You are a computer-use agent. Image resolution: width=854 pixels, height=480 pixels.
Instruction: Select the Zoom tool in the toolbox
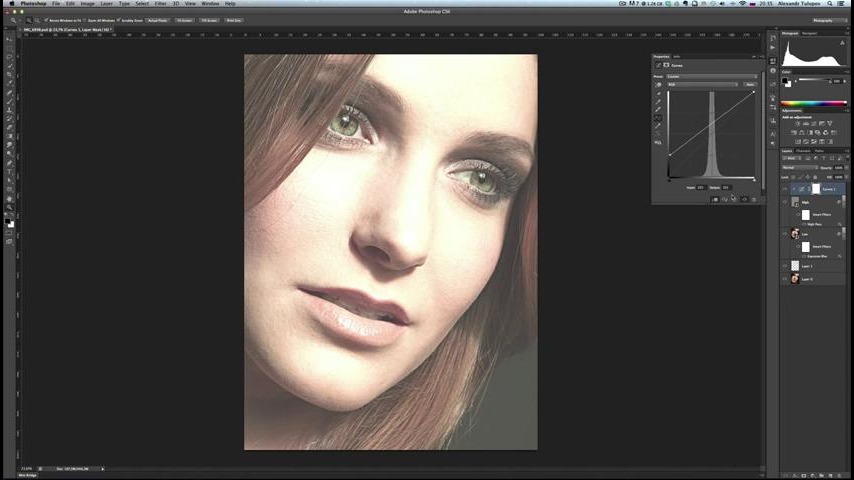pos(9,206)
